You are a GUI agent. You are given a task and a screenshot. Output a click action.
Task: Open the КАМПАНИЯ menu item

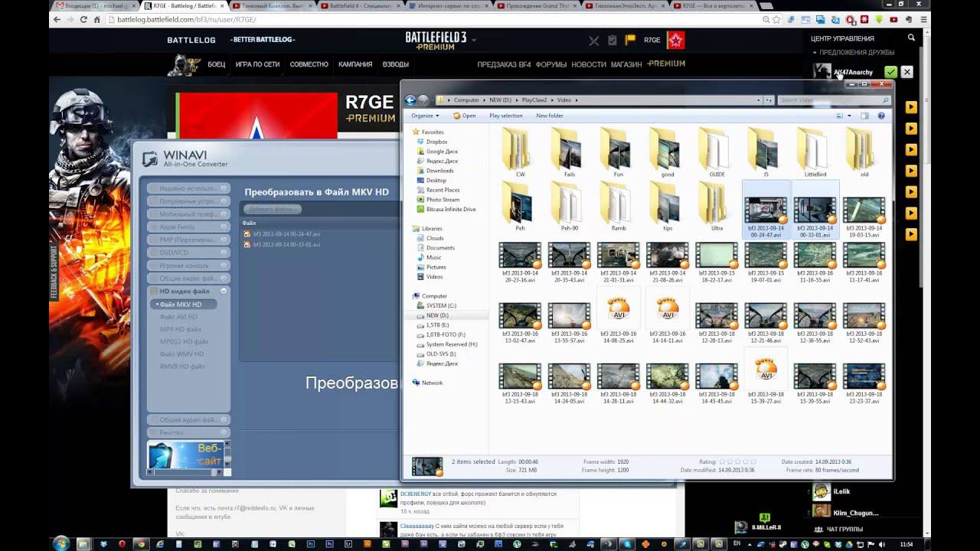355,64
